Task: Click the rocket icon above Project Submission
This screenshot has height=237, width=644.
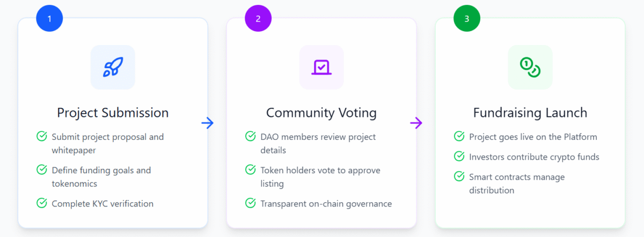Action: point(113,67)
